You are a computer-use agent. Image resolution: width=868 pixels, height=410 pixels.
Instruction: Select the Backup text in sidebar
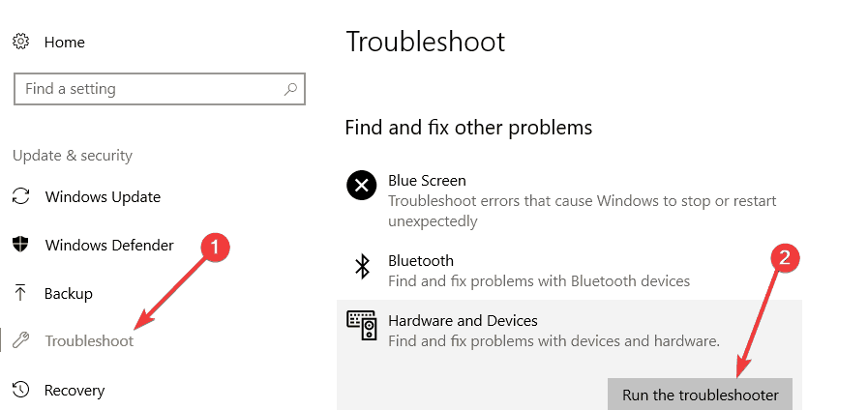(x=68, y=293)
